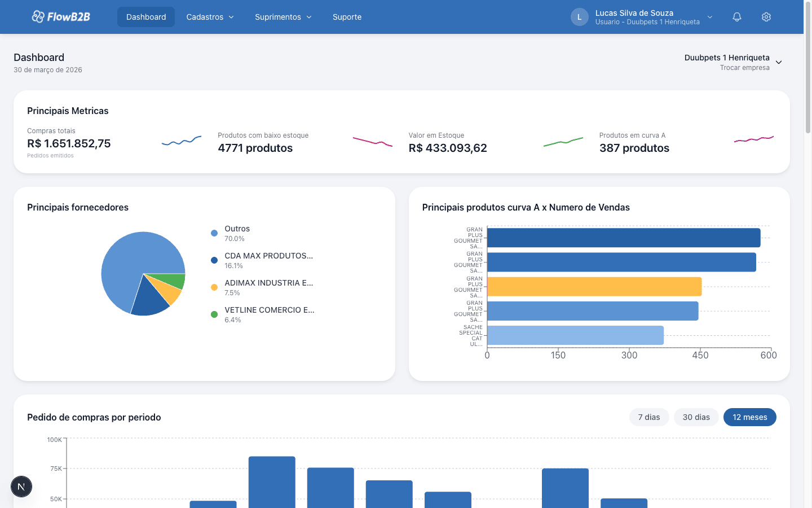Click the user avatar with letter L
The height and width of the screenshot is (508, 812).
tap(580, 17)
